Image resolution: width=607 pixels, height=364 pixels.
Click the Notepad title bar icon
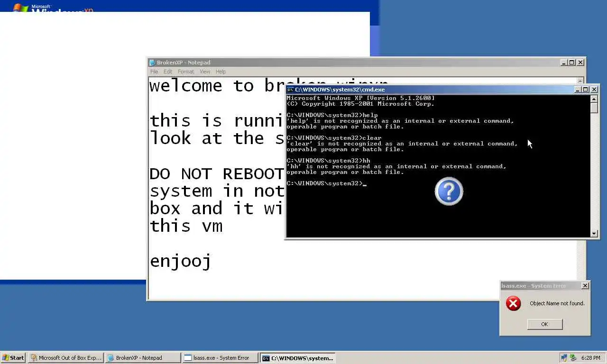(152, 63)
